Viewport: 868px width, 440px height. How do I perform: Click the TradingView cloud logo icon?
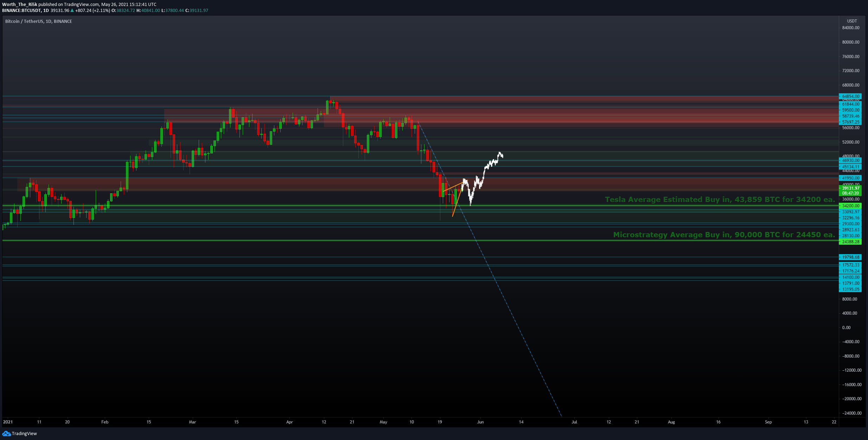pyautogui.click(x=6, y=433)
